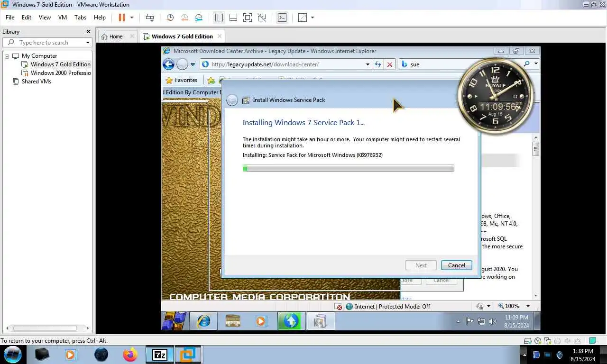Image resolution: width=607 pixels, height=364 pixels.
Task: Open the VM menu
Action: click(63, 18)
